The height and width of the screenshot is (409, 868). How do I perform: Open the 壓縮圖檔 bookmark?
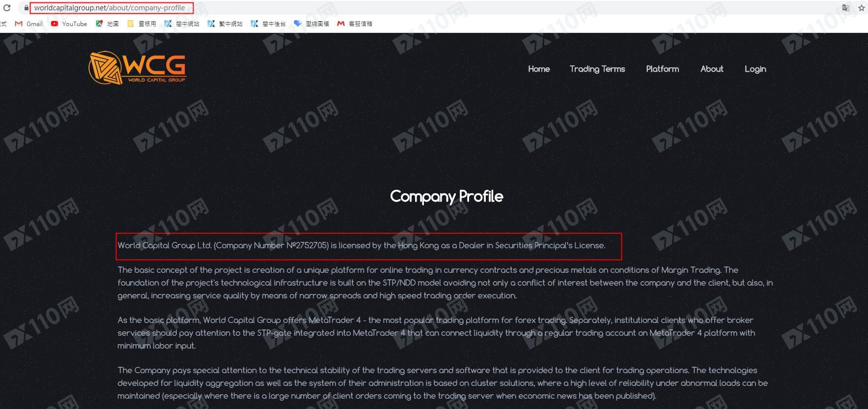311,24
